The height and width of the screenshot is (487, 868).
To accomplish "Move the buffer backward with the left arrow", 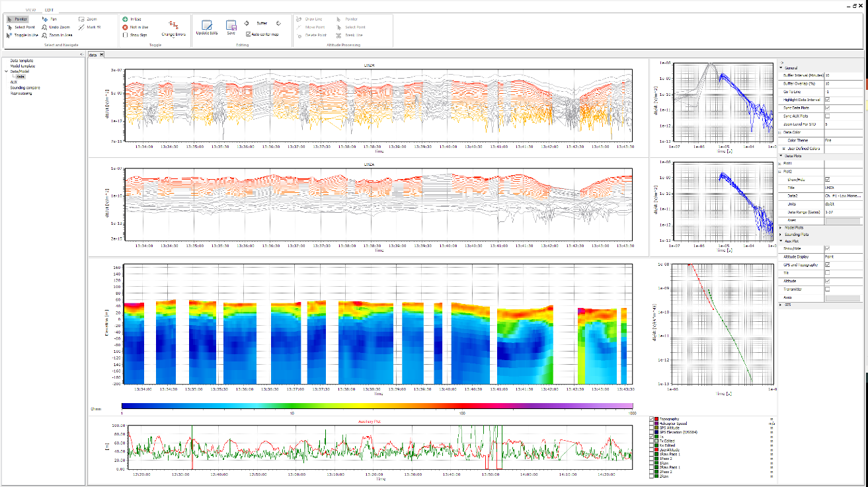I will (x=247, y=22).
